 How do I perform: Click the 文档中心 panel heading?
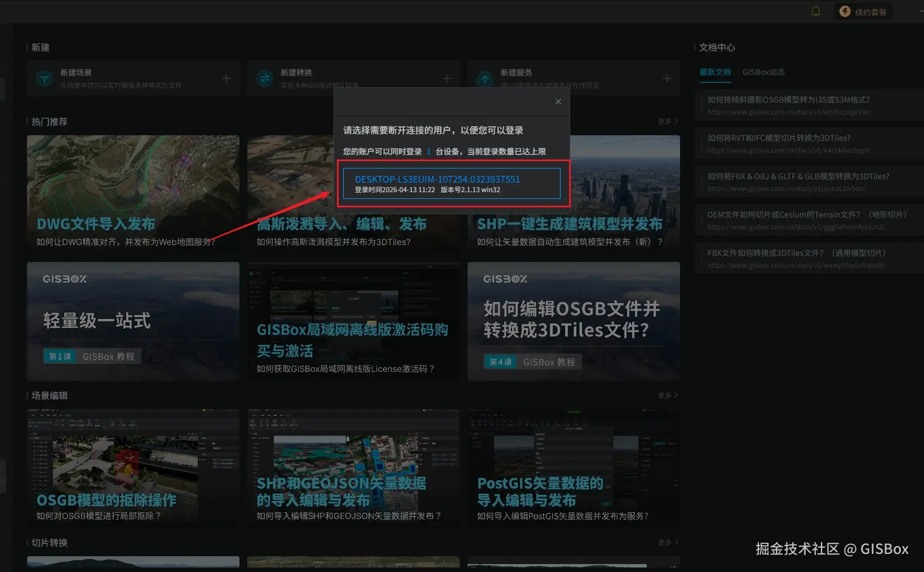tap(717, 47)
